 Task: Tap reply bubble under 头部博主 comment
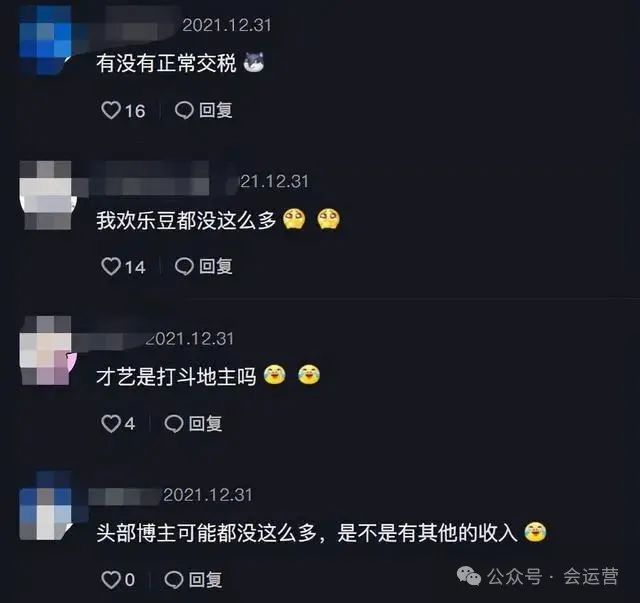pyautogui.click(x=174, y=580)
